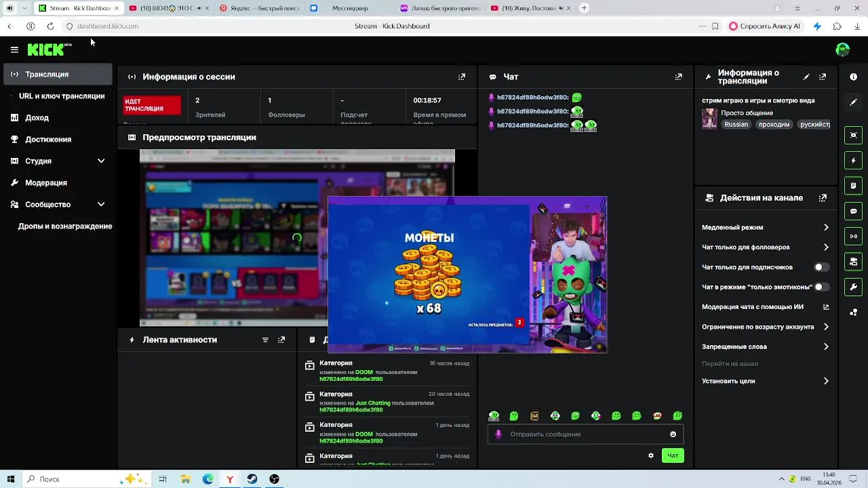
Task: Open chat settings gear next to Чат button
Action: pyautogui.click(x=651, y=455)
